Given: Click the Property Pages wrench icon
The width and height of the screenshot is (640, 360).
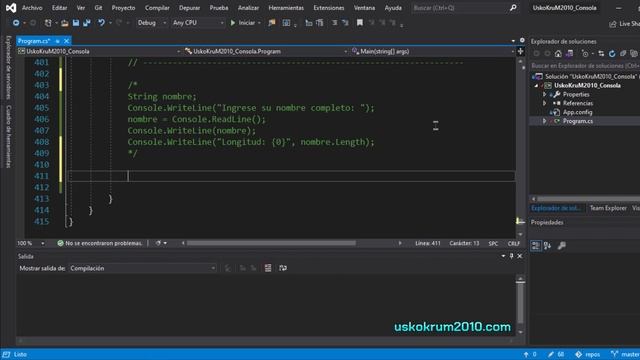Looking at the screenshot, I should coord(562,246).
